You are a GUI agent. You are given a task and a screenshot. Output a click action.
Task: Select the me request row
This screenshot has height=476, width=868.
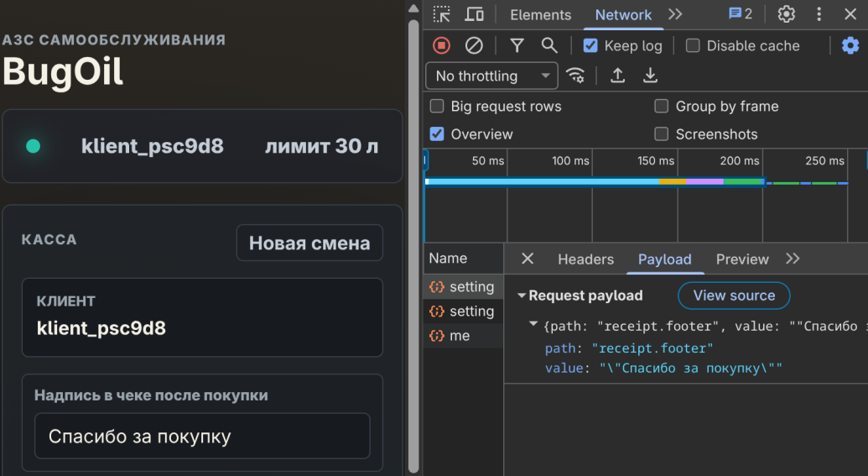463,336
